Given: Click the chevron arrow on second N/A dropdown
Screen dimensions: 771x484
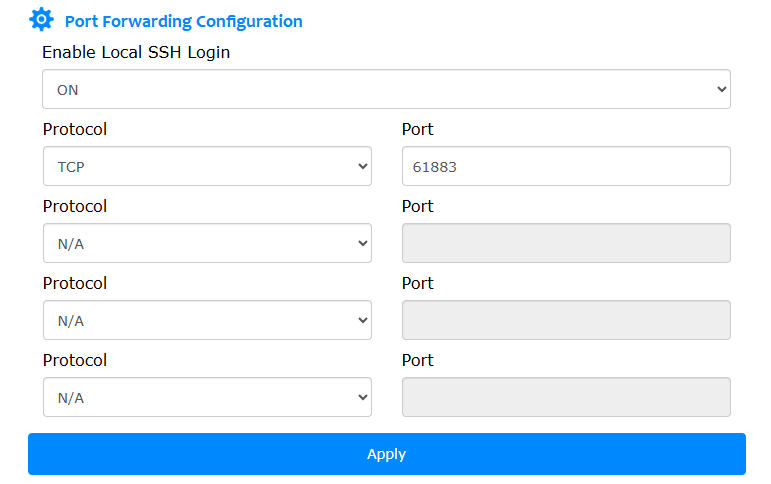Looking at the screenshot, I should pos(363,243).
